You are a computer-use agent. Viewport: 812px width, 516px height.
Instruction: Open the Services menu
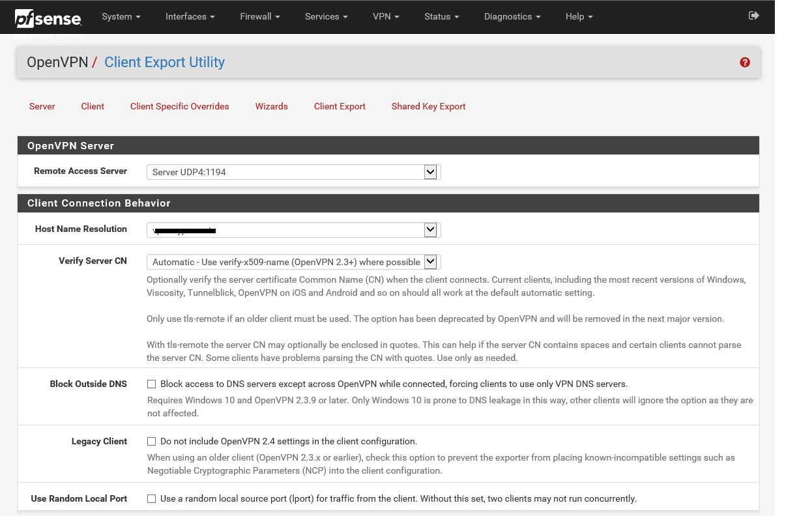click(x=326, y=16)
